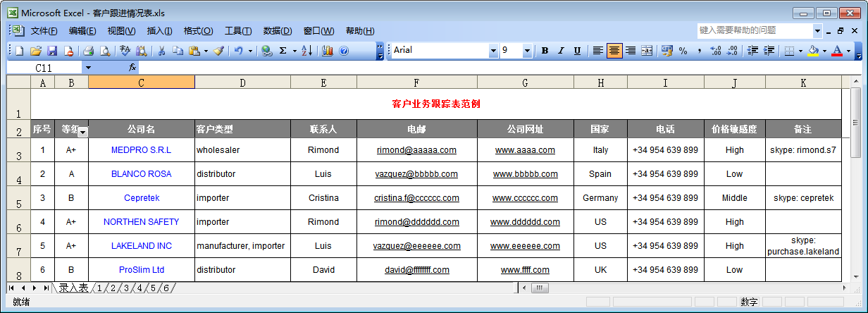Open the Arial font name dropdown
The image size is (868, 313).
coord(493,51)
